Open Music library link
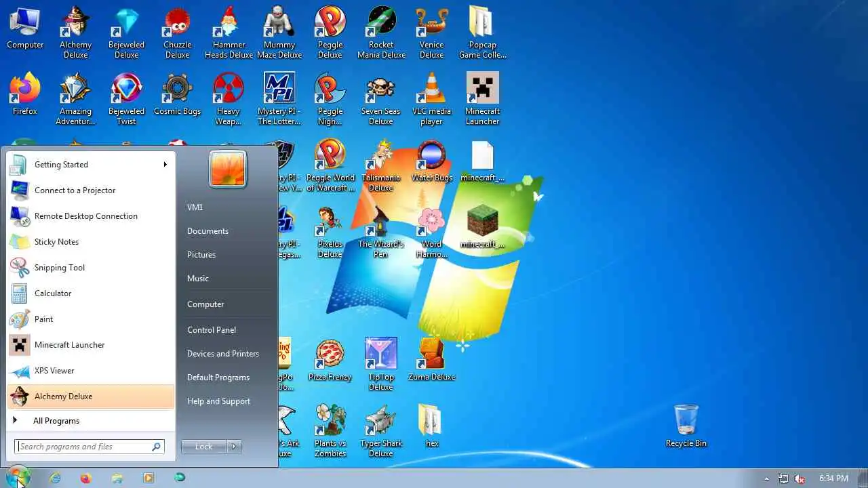868x488 pixels. (x=198, y=278)
